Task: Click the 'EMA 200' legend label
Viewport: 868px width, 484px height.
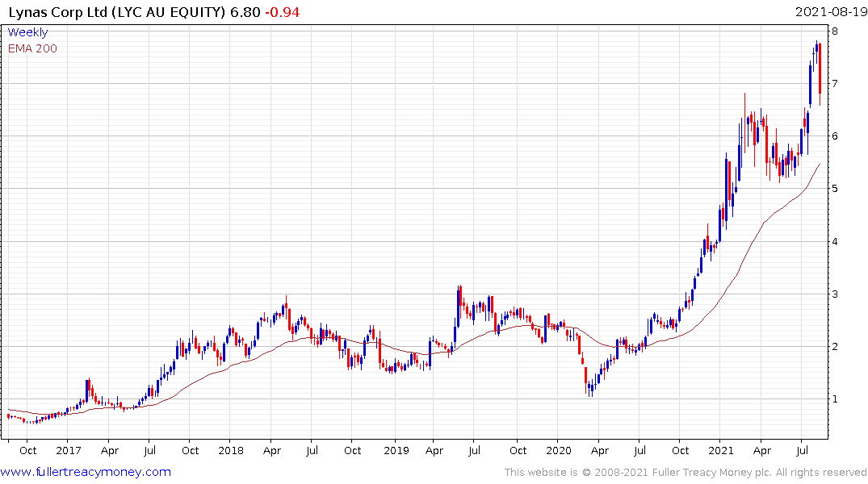Action: pyautogui.click(x=32, y=48)
